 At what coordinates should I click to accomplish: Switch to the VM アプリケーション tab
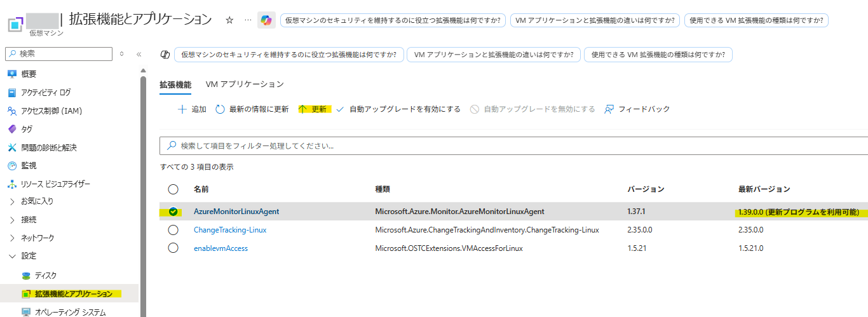pyautogui.click(x=245, y=84)
